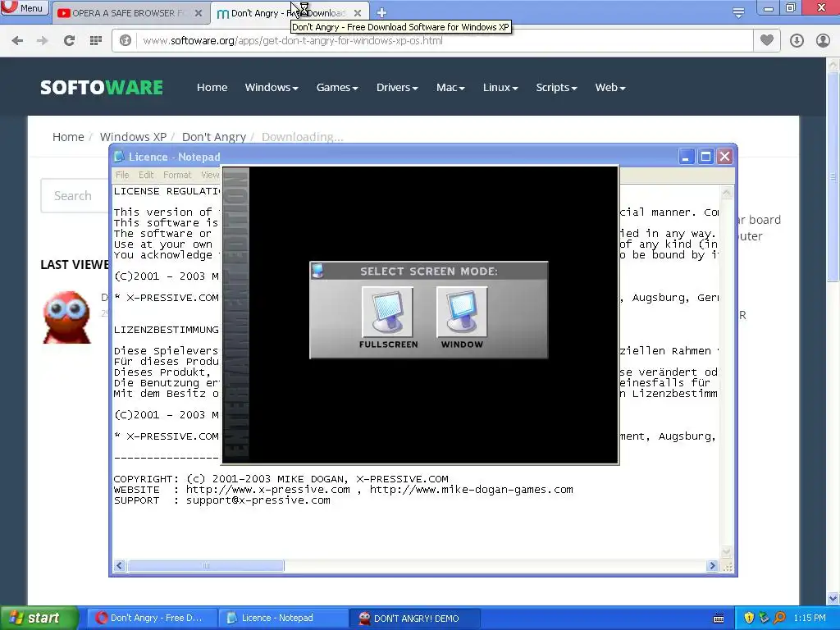
Task: Click the browser page scrollbar up arrow
Action: click(x=833, y=65)
